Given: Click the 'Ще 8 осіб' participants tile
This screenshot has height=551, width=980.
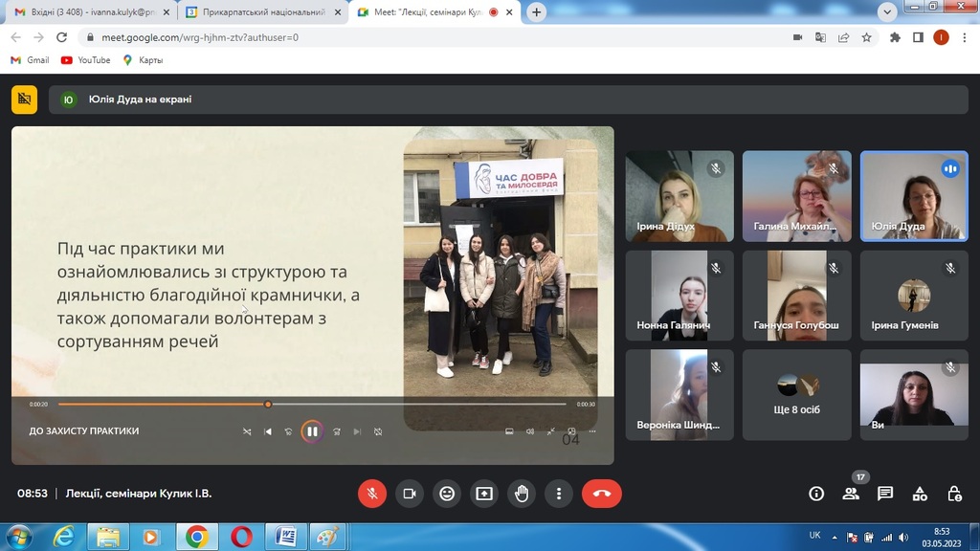Looking at the screenshot, I should 797,394.
